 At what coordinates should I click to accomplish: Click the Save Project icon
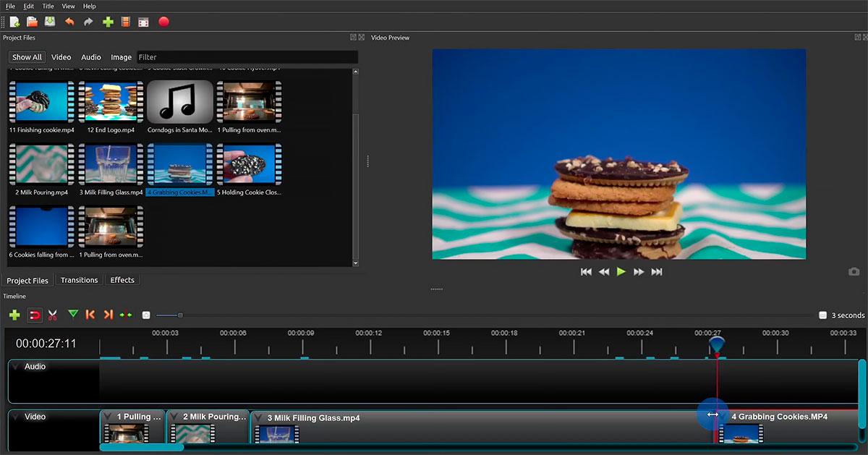[50, 22]
